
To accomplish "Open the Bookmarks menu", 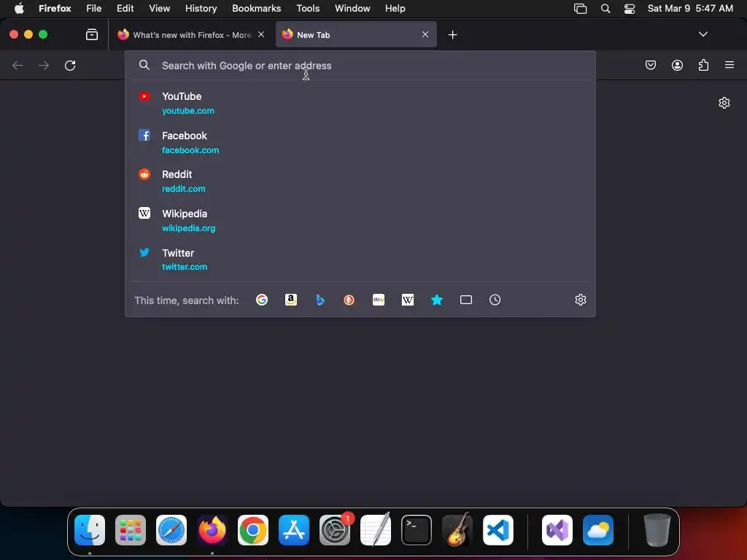I will coord(256,8).
